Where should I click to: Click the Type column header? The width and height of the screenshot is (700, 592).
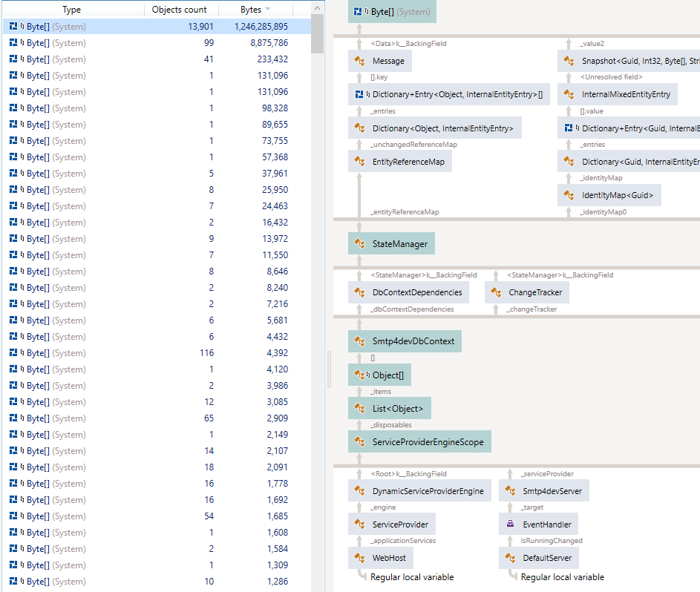pyautogui.click(x=71, y=9)
